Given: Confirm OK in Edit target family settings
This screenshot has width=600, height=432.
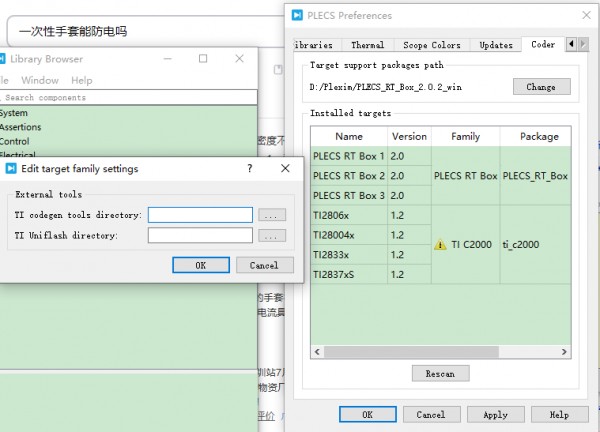Looking at the screenshot, I should click(x=201, y=265).
